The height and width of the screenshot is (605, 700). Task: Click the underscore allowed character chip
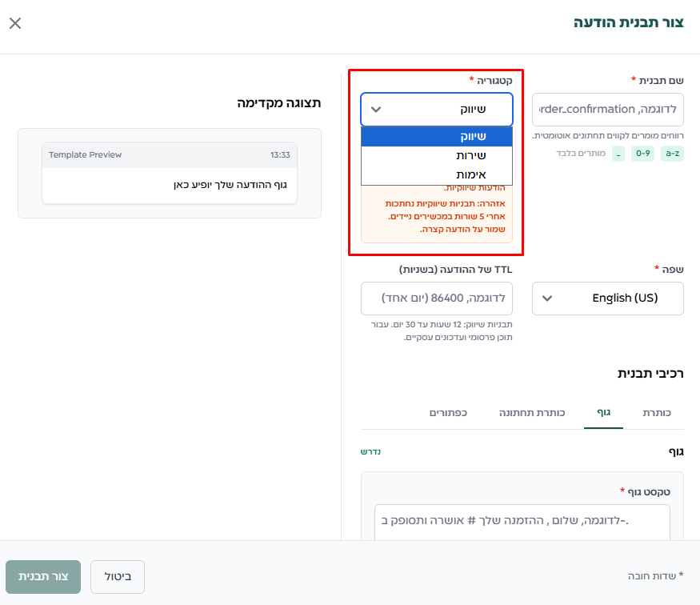(x=618, y=153)
